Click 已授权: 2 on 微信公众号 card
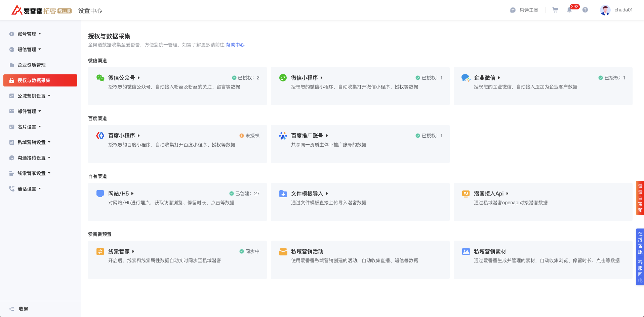The width and height of the screenshot is (644, 317). [x=246, y=78]
